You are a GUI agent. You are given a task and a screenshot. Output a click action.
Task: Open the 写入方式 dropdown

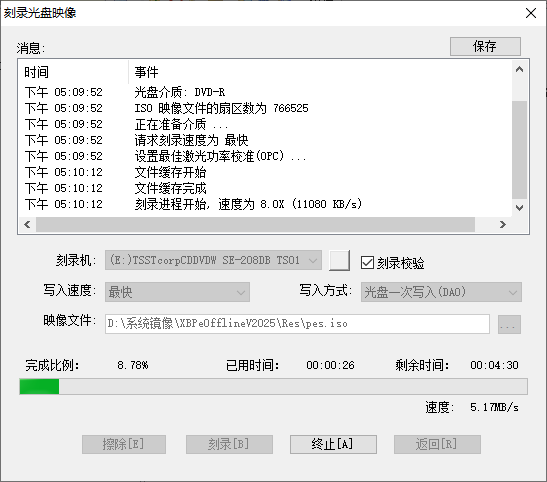click(x=441, y=292)
